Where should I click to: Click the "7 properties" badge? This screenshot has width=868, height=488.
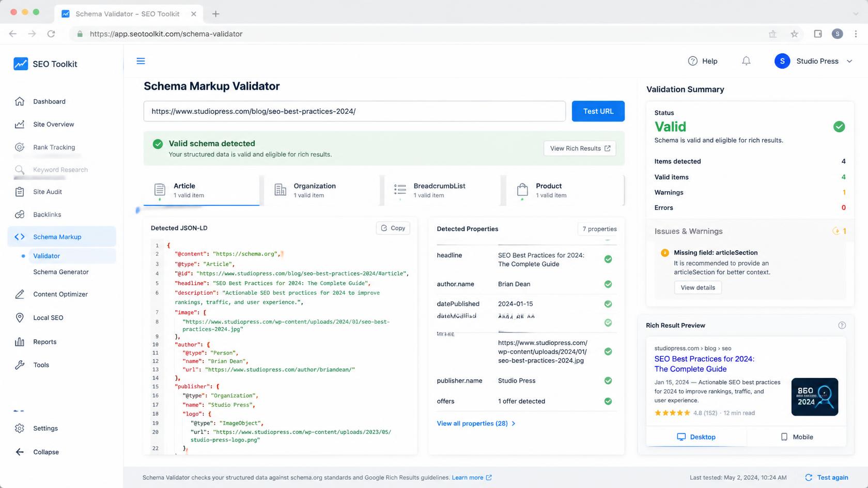coord(599,229)
